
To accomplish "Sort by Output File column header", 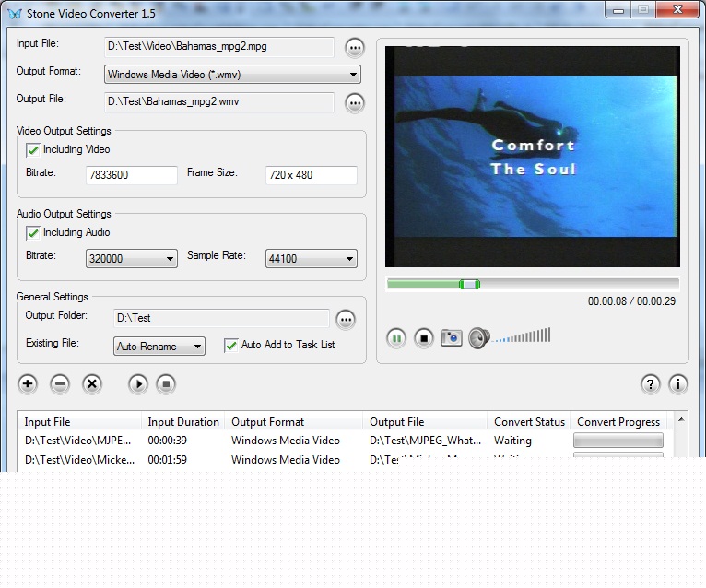I will tap(425, 422).
